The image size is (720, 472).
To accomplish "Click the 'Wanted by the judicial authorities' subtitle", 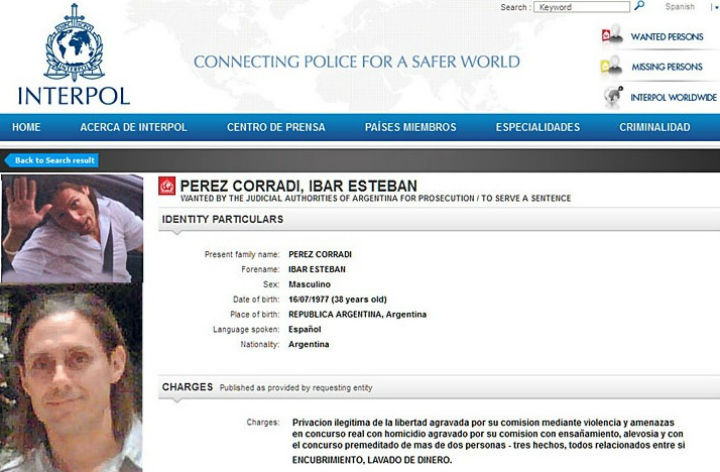I will click(x=376, y=198).
